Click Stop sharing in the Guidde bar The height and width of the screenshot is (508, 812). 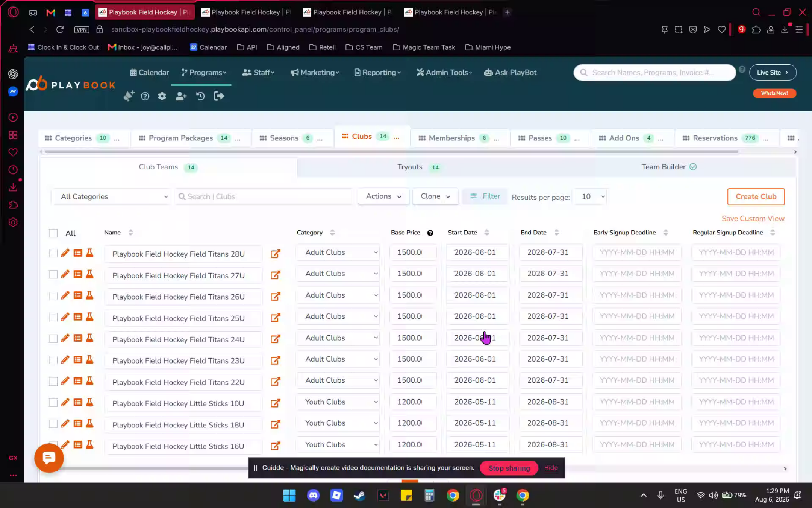(509, 468)
